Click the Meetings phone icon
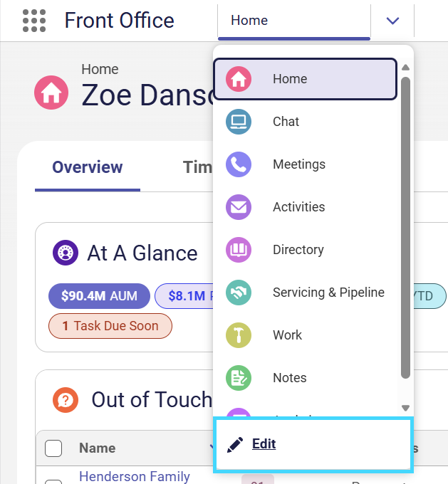 tap(238, 164)
